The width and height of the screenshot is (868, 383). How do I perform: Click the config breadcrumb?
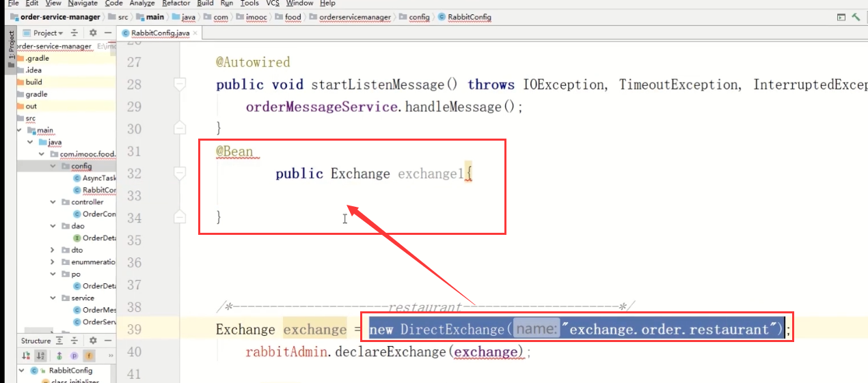click(414, 16)
